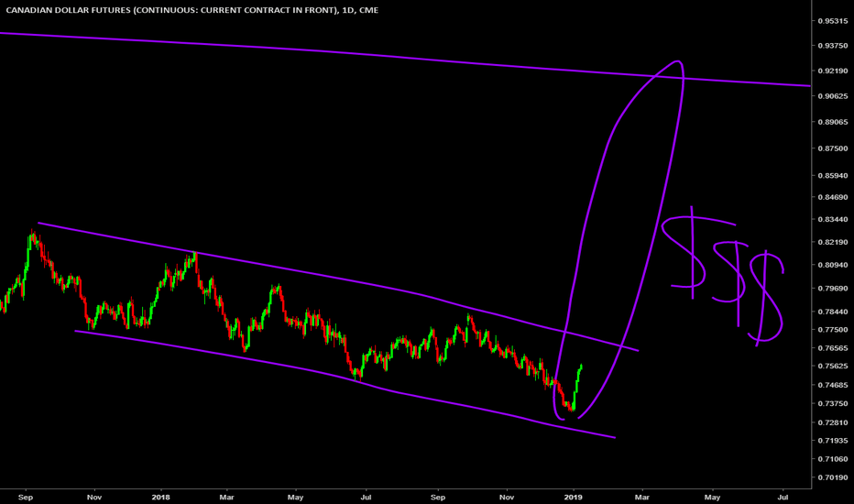Viewport: 854px width, 504px height.
Task: Click the 0.79690 price axis label
Action: 833,289
